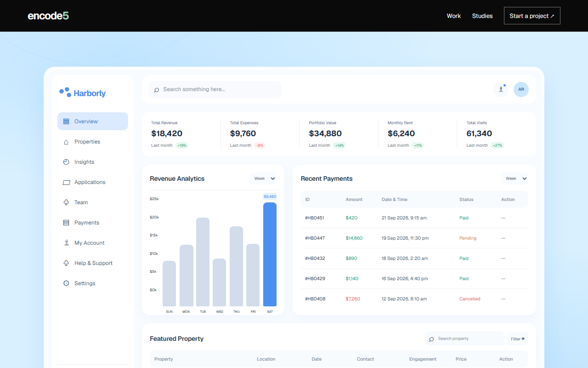The image size is (588, 368).
Task: Open the Recent Payments Week dropdown
Action: 514,178
